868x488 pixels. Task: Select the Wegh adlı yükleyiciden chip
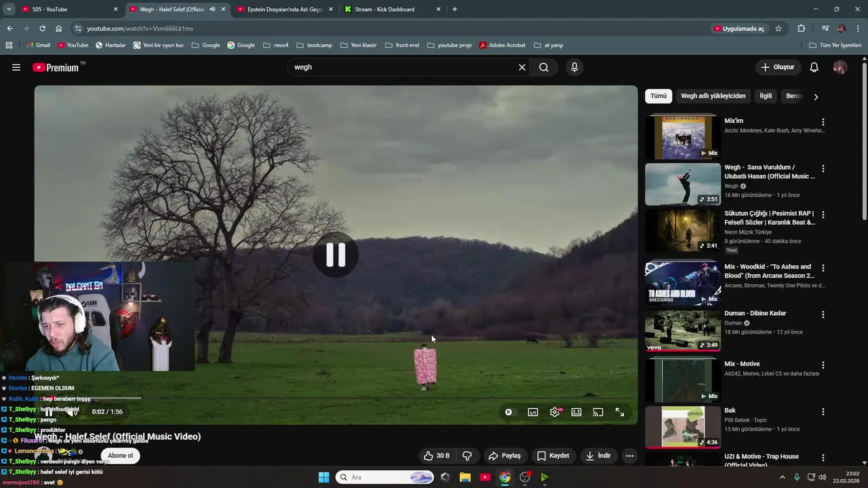click(713, 96)
